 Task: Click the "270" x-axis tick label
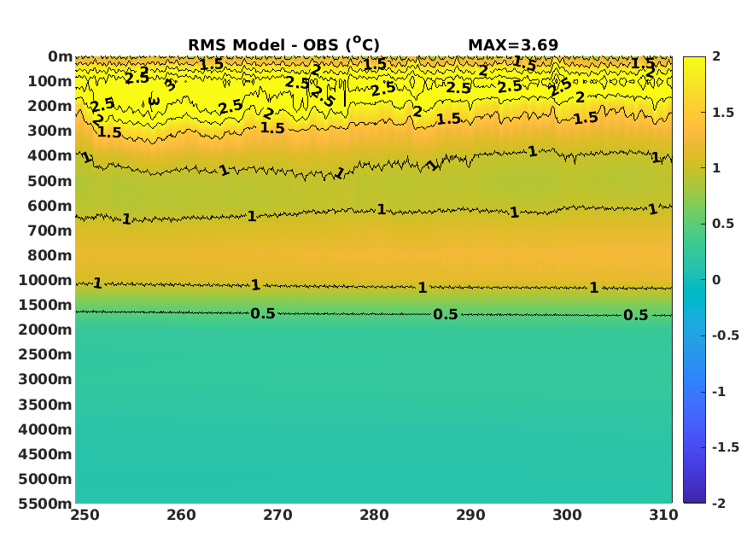[277, 515]
